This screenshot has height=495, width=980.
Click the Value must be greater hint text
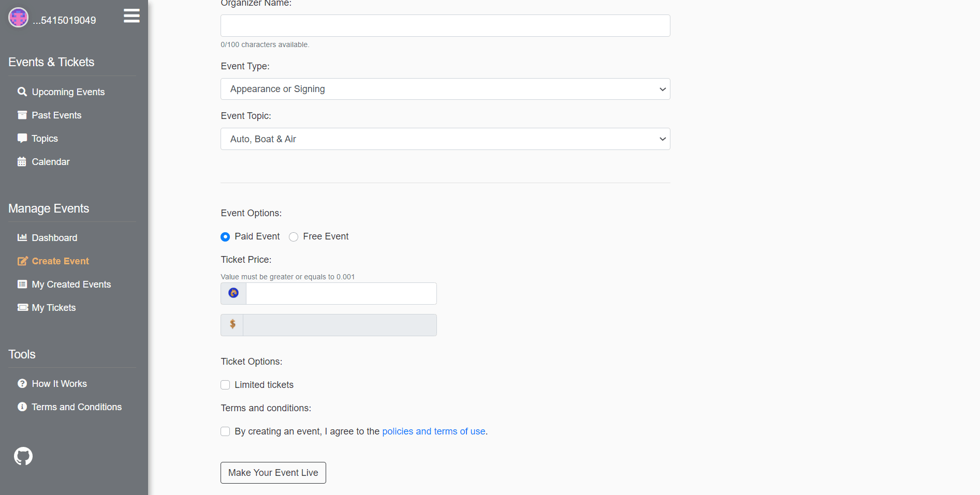288,277
